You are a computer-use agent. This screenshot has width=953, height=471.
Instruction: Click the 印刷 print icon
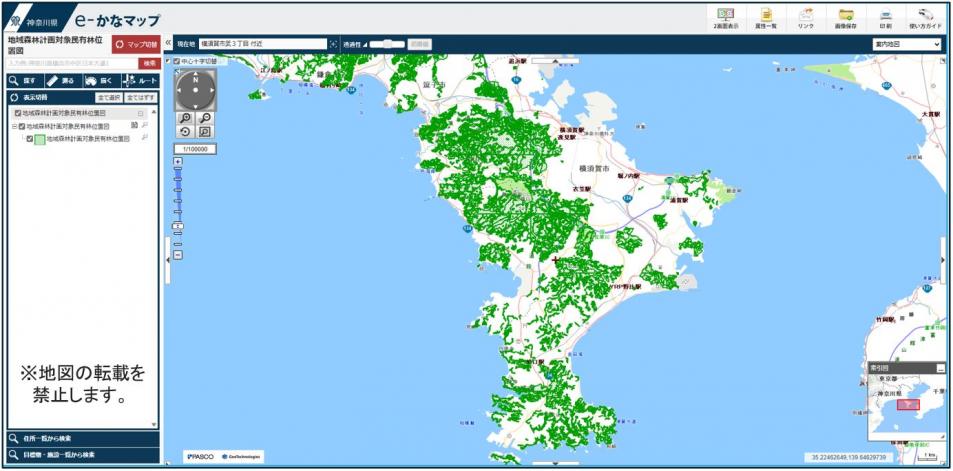pos(885,17)
